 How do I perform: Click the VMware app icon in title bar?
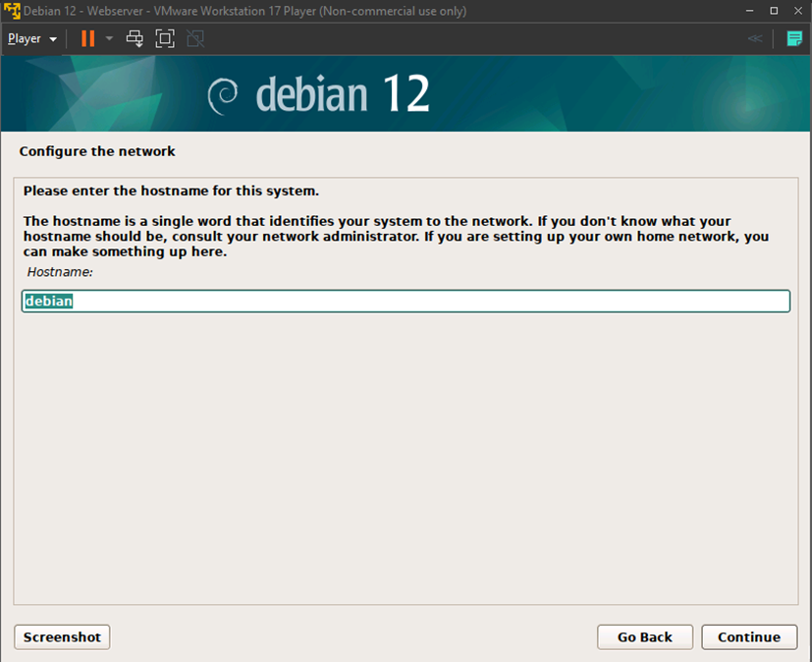tap(12, 11)
